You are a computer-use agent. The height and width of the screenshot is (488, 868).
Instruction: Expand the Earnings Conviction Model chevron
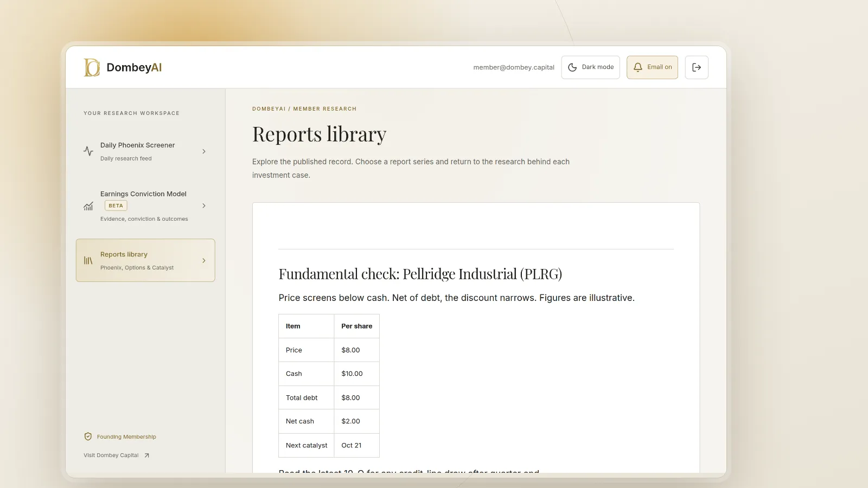[x=204, y=206]
